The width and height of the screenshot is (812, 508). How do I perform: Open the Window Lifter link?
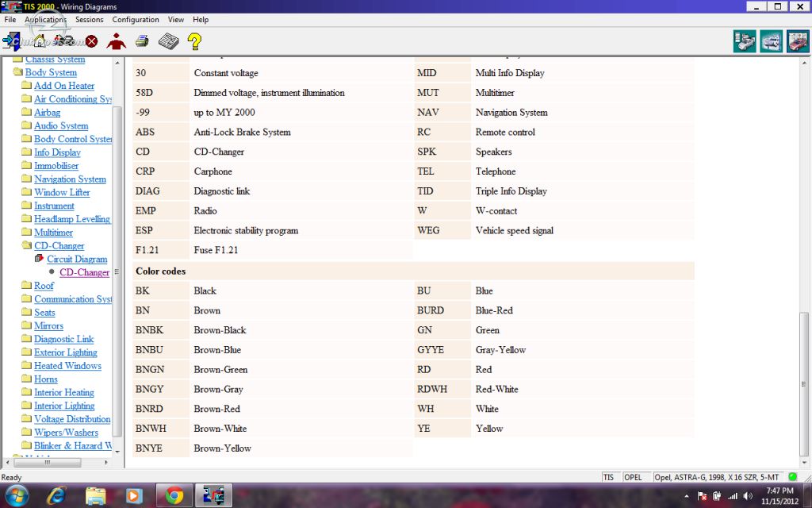[x=62, y=192]
